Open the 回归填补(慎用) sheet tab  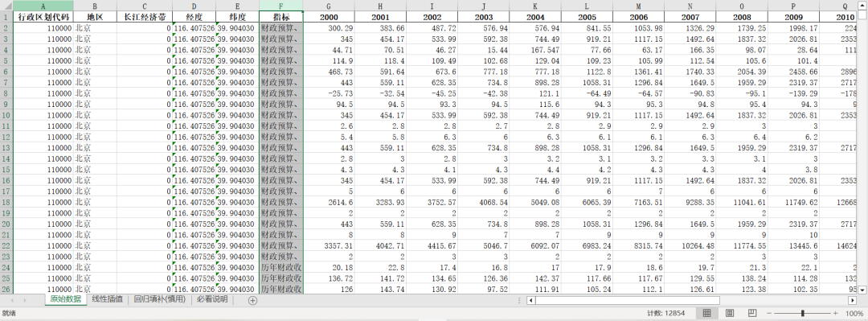click(159, 299)
